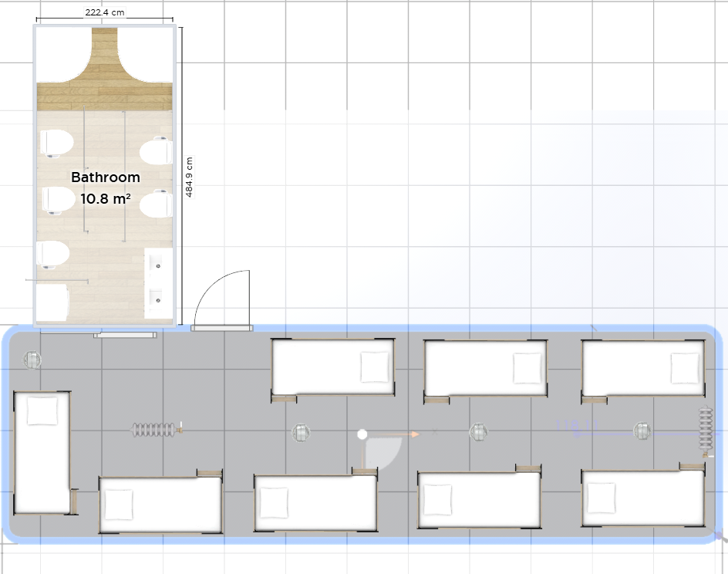Screen dimensions: 728x574
Task: Select the top-middle bed in the dormitory
Action: coord(486,368)
